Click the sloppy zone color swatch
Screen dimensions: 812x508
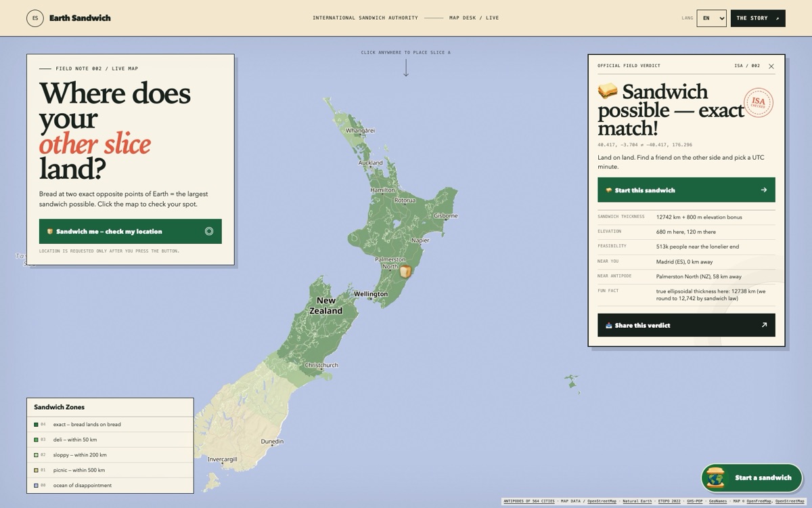(x=36, y=455)
